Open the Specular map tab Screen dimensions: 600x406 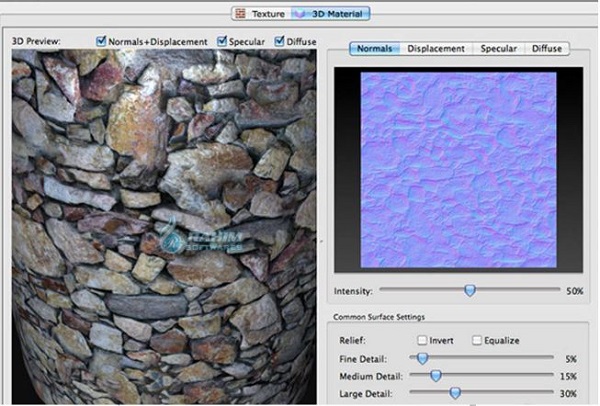click(498, 48)
